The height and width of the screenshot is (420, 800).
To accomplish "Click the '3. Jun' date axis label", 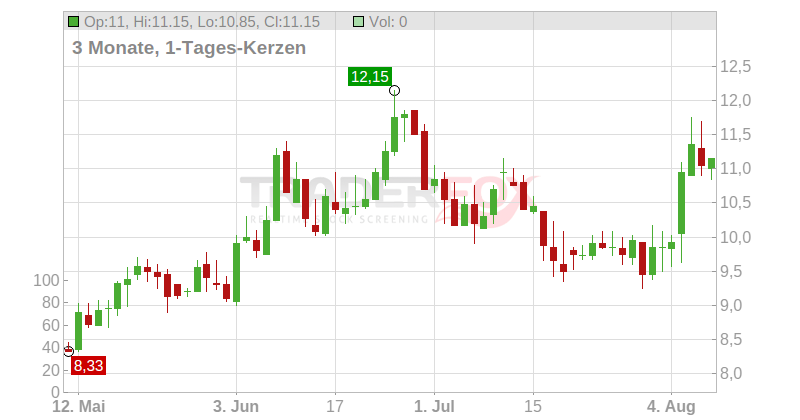I will (x=236, y=407).
